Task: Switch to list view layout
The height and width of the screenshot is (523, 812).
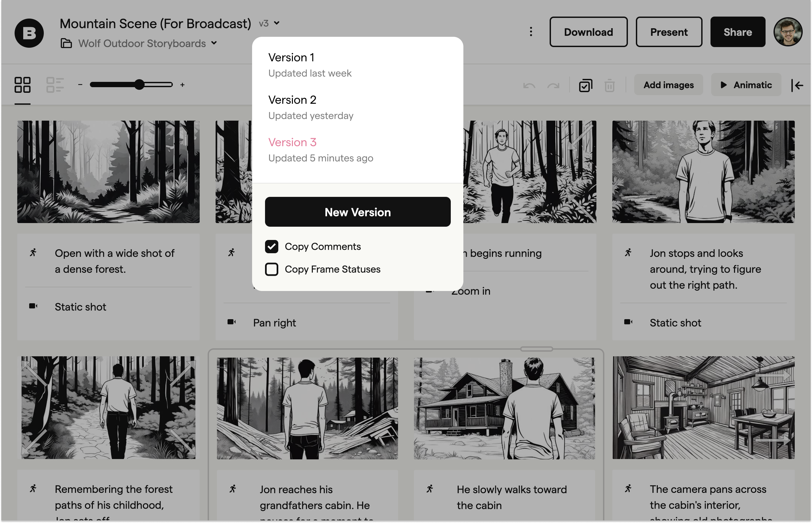Action: click(x=55, y=85)
